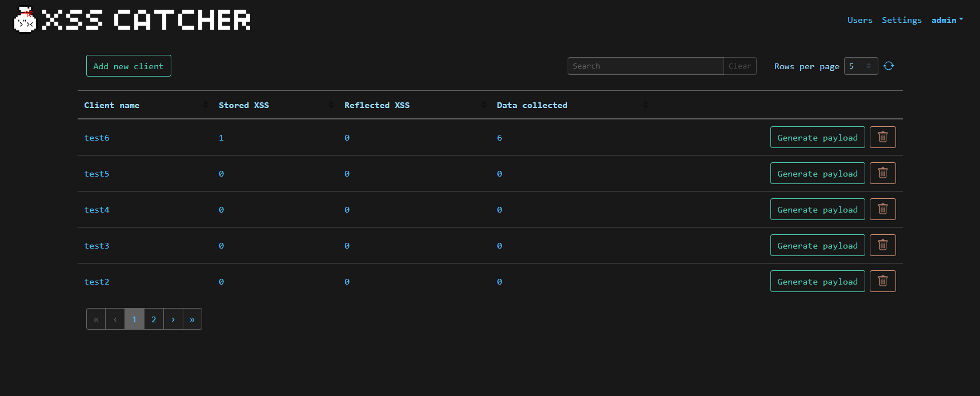Clear the search field
Viewport: 980px width, 396px height.
pos(740,66)
